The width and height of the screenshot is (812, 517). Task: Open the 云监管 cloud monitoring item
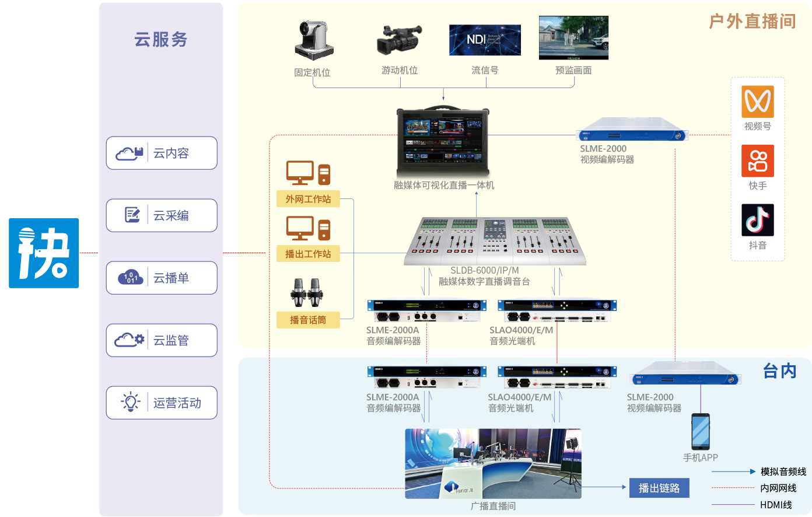point(162,340)
